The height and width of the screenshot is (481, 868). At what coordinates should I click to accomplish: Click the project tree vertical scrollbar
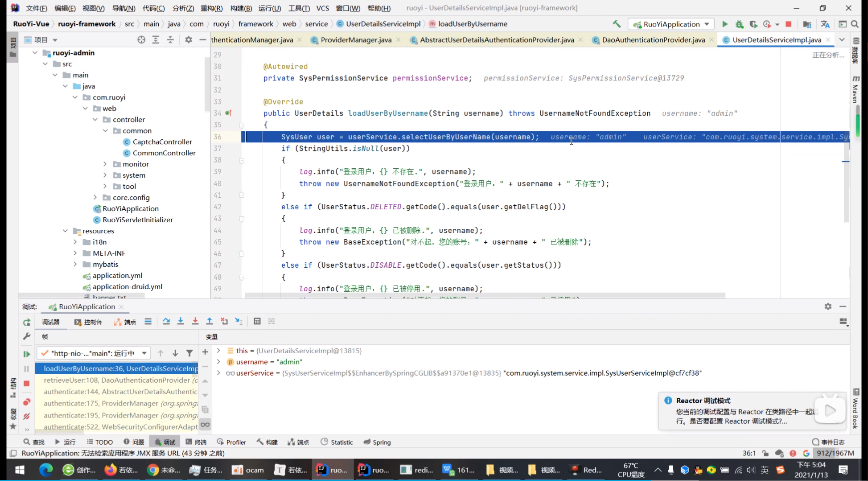(x=207, y=85)
